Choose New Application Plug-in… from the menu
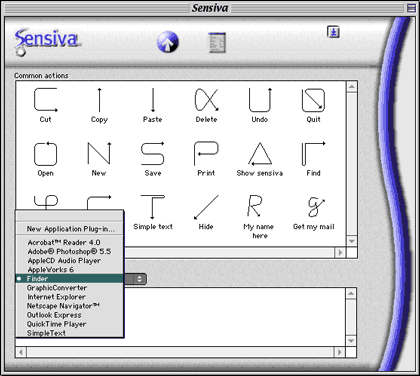The image size is (420, 376). [70, 229]
